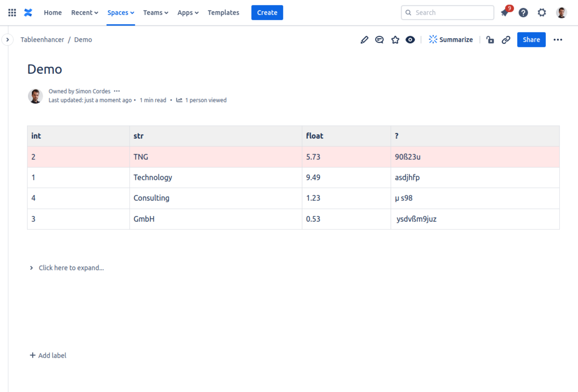Click the Share button
Screen dimensions: 578x392
pos(531,40)
